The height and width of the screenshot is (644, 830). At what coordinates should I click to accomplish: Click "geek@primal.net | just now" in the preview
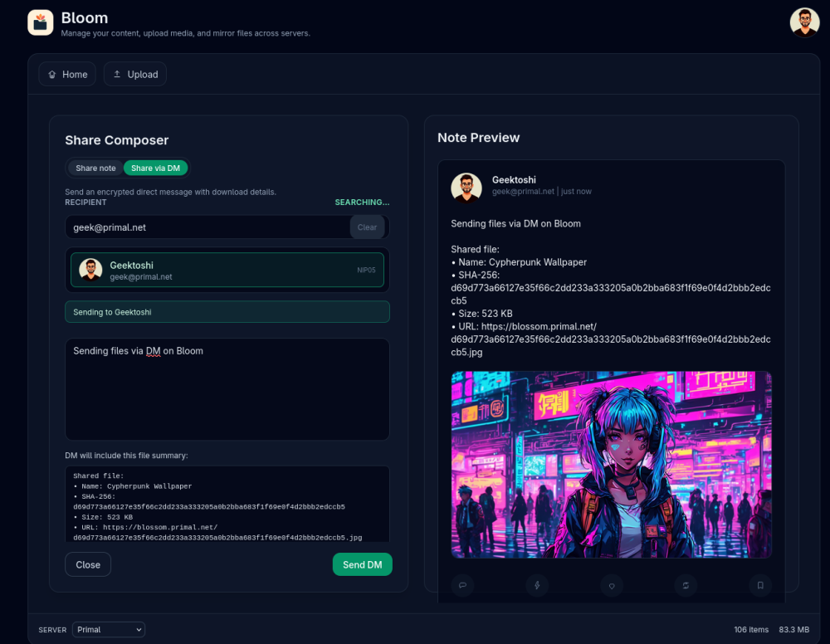pos(542,192)
